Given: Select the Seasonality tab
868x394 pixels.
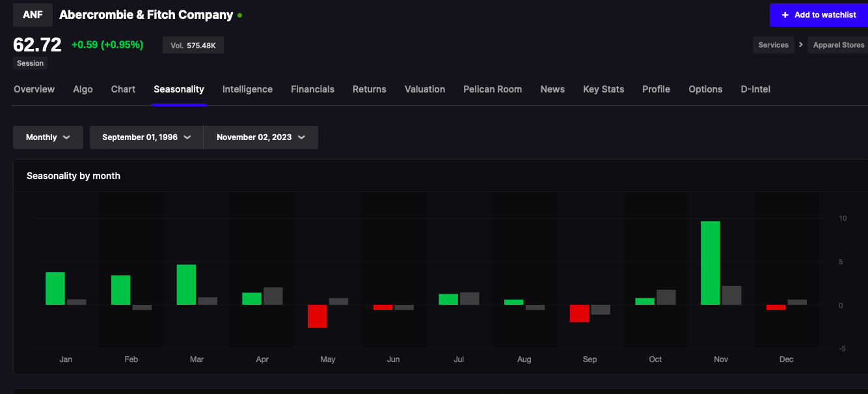Looking at the screenshot, I should click(179, 89).
